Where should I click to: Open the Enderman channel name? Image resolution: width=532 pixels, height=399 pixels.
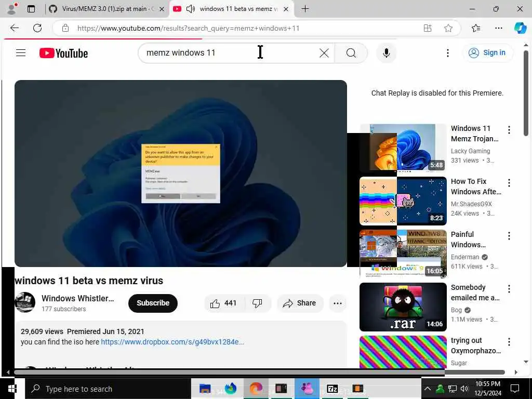coord(465,257)
